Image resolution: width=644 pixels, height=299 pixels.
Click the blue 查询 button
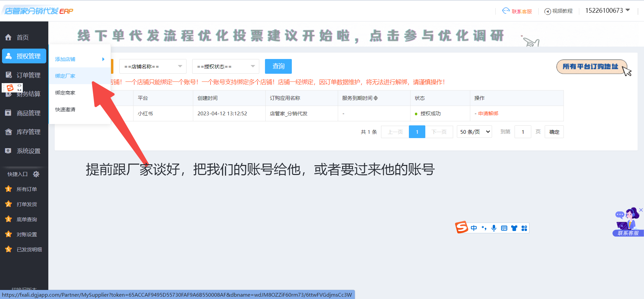(x=278, y=66)
